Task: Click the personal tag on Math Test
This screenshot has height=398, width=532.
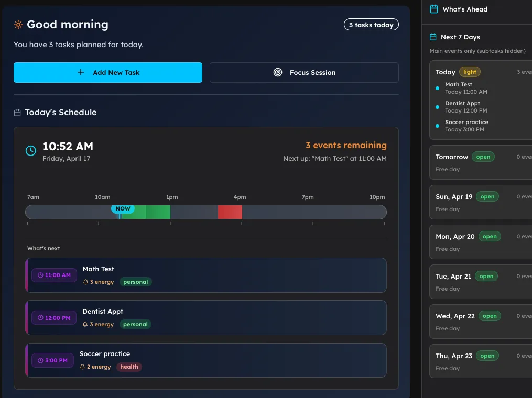Action: 136,282
